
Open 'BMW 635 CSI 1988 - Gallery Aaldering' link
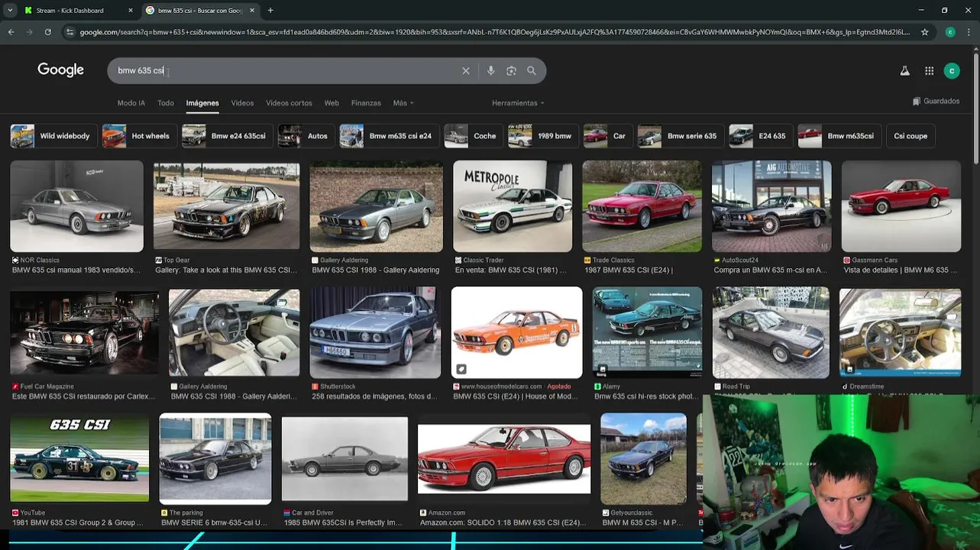pyautogui.click(x=376, y=270)
